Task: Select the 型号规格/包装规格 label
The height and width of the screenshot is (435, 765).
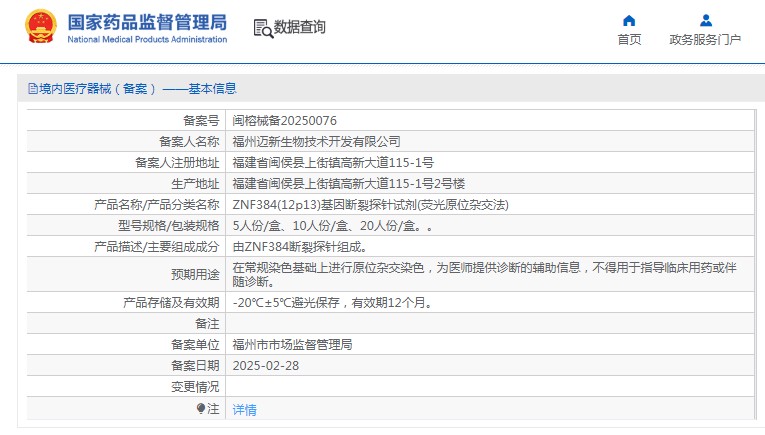Action: pos(168,226)
